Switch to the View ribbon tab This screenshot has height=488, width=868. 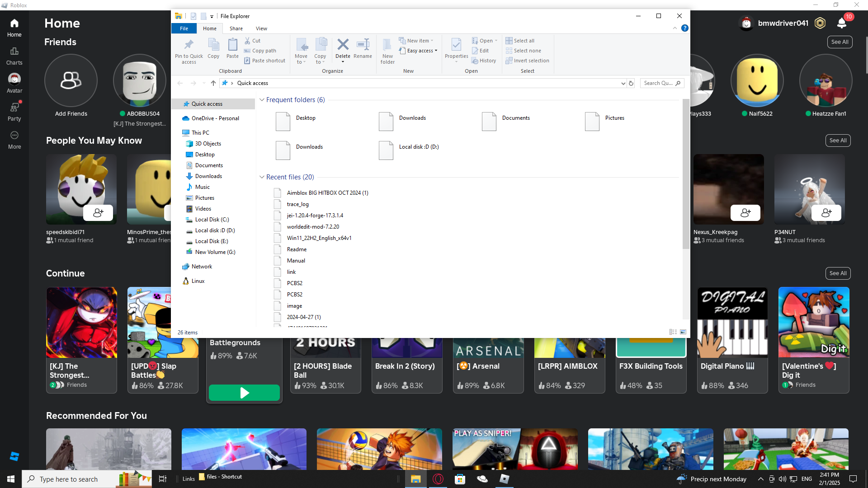point(261,28)
